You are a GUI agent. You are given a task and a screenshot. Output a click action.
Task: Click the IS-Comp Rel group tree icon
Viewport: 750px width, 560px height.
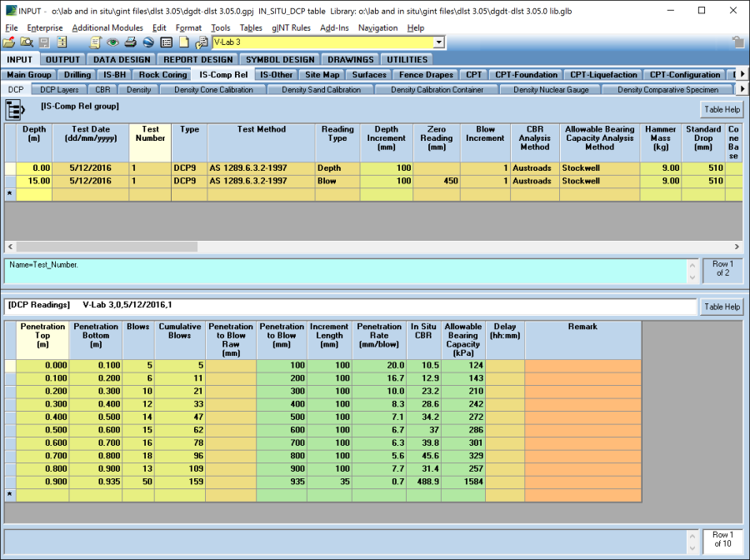click(x=15, y=109)
